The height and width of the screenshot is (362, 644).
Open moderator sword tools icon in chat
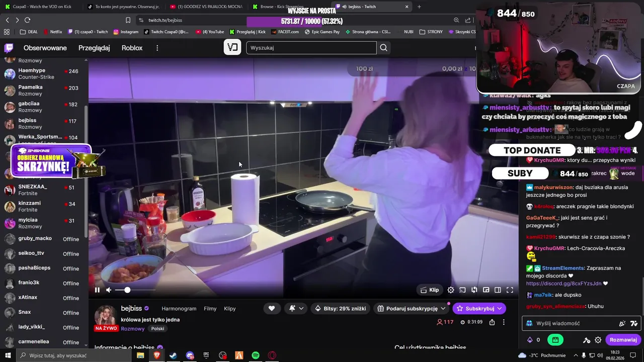pyautogui.click(x=587, y=340)
